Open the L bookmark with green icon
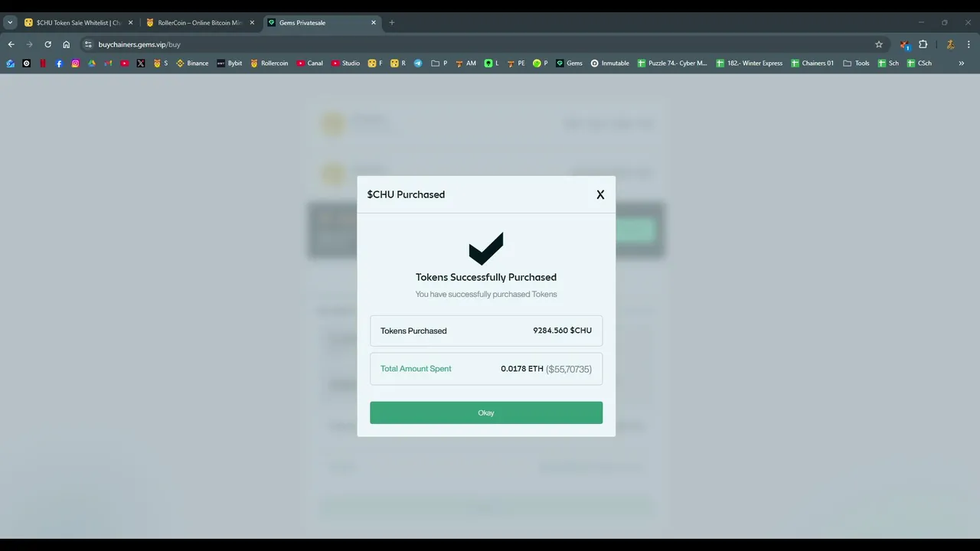The image size is (980, 551). pyautogui.click(x=492, y=64)
